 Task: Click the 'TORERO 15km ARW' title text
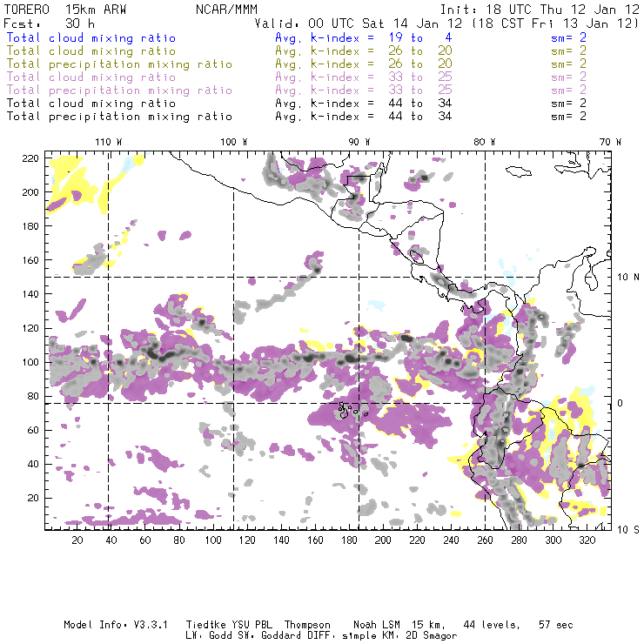pos(65,10)
